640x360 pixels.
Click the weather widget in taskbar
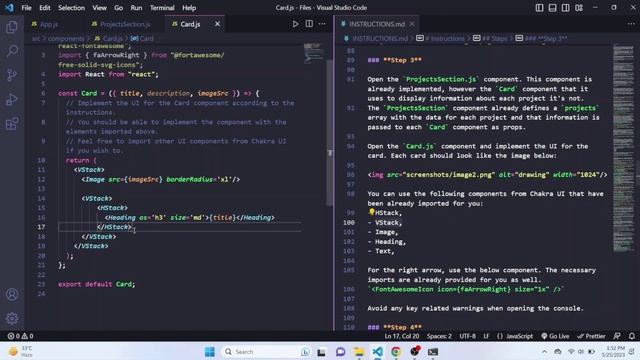click(21, 351)
